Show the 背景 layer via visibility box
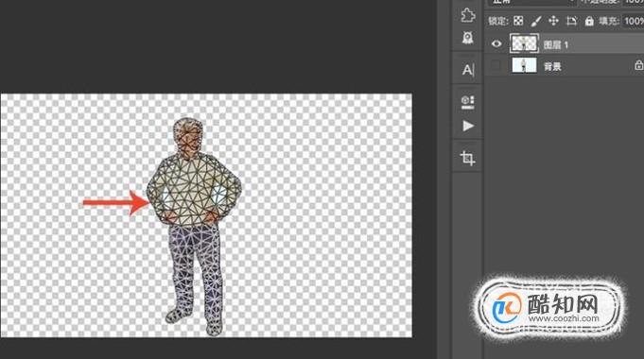 [x=496, y=65]
